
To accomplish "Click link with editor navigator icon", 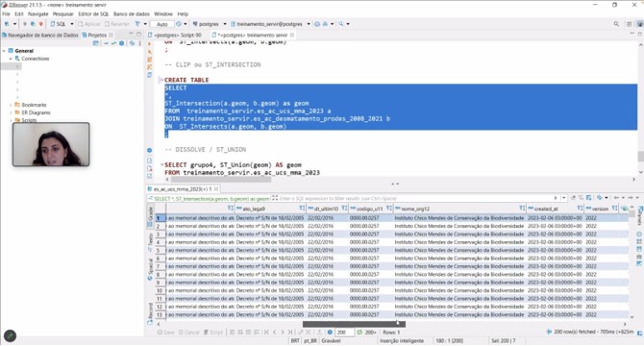I will (x=113, y=43).
